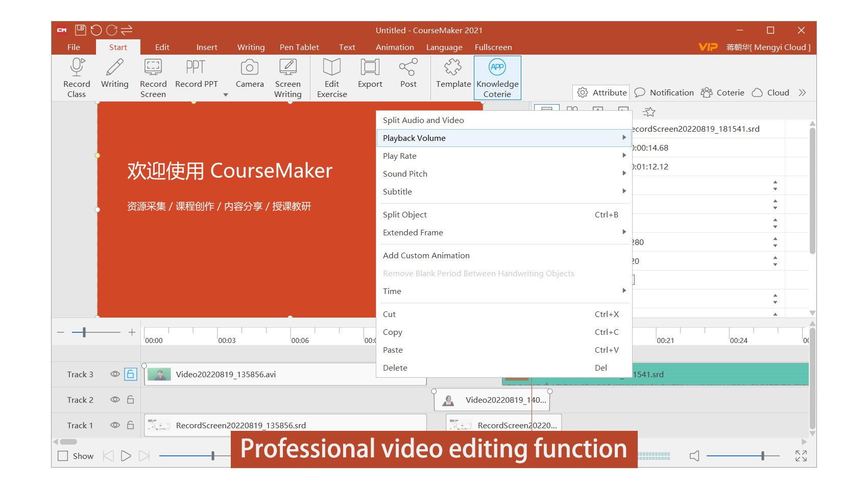
Task: Click the Post share icon
Action: [408, 67]
